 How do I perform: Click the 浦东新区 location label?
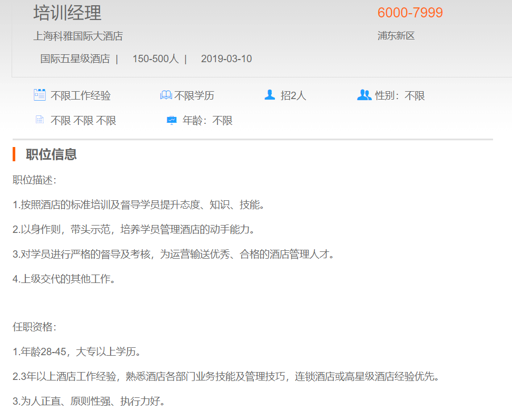(x=396, y=36)
